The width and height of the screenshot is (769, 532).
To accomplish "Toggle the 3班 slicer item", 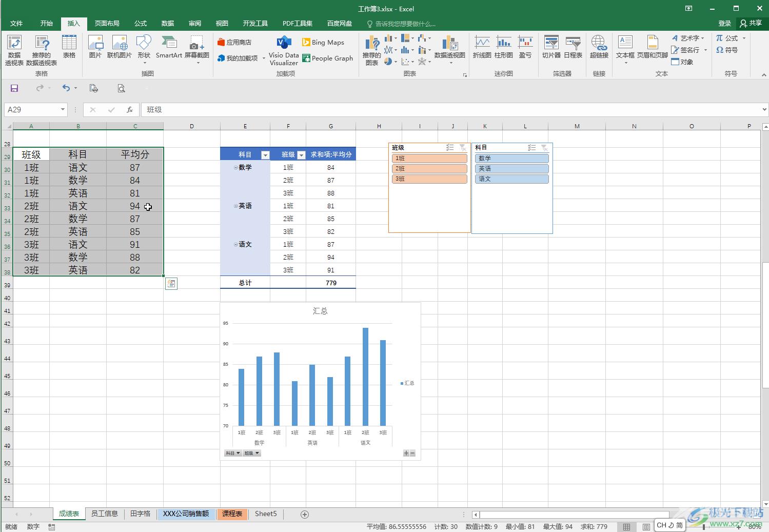I will click(x=429, y=179).
